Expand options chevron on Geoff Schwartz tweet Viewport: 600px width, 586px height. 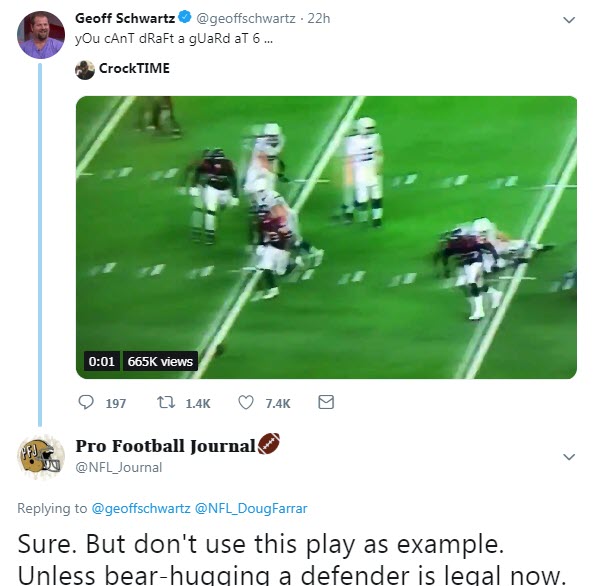click(x=569, y=20)
